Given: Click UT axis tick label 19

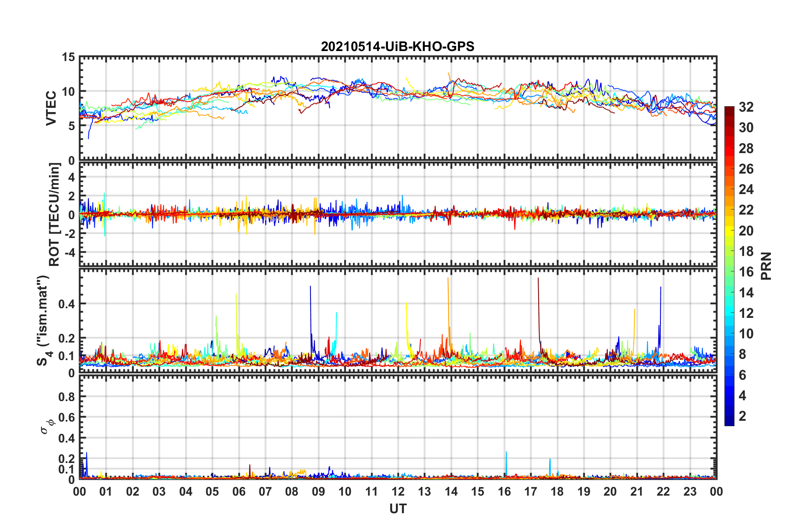Looking at the screenshot, I should [584, 491].
